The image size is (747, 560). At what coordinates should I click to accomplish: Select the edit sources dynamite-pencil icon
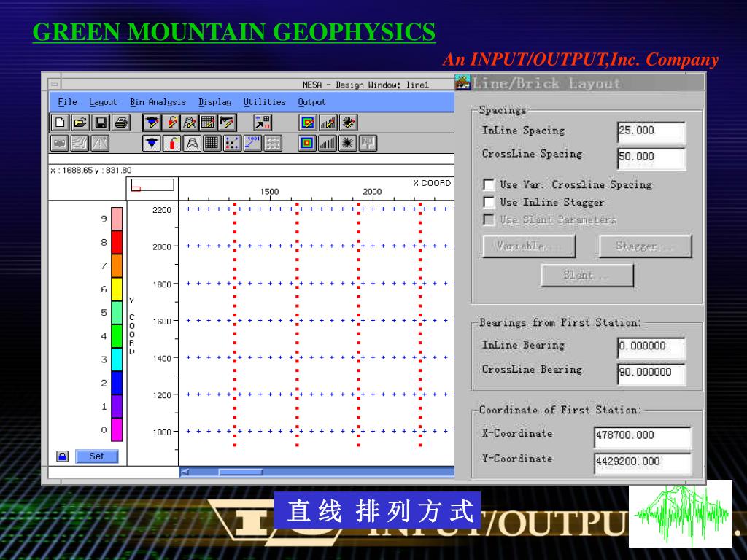[171, 122]
